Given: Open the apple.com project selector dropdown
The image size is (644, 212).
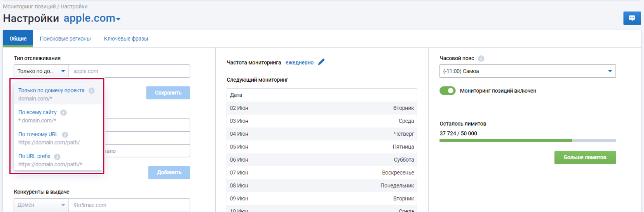Looking at the screenshot, I should pyautogui.click(x=92, y=18).
